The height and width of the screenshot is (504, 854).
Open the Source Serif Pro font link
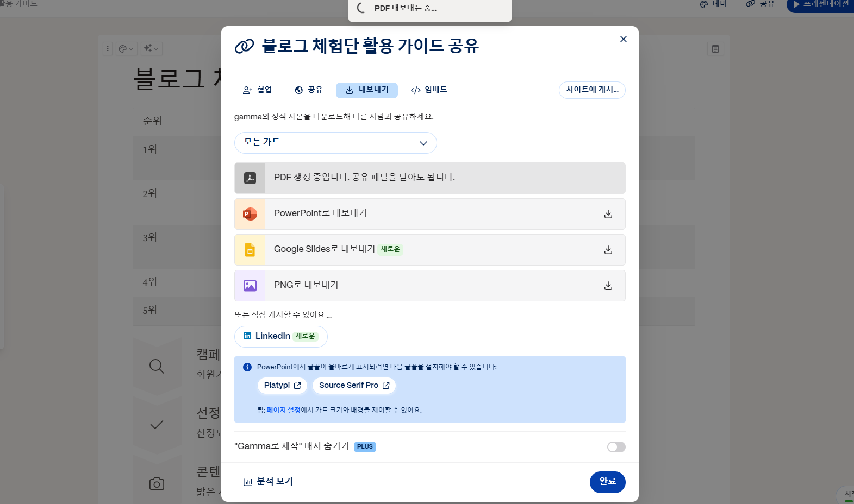click(354, 386)
